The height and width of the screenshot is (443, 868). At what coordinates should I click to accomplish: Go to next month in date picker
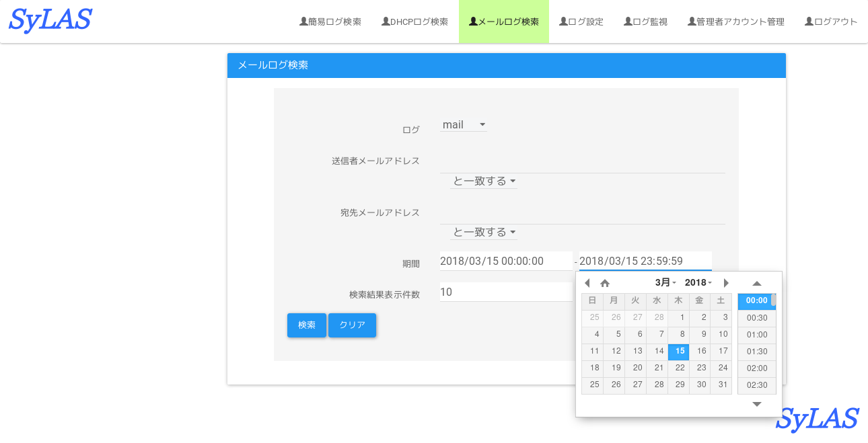pos(726,283)
